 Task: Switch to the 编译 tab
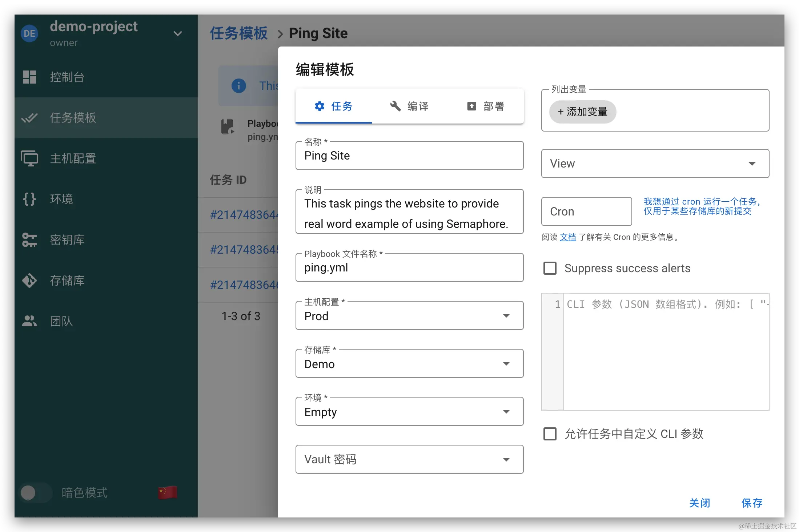point(409,106)
